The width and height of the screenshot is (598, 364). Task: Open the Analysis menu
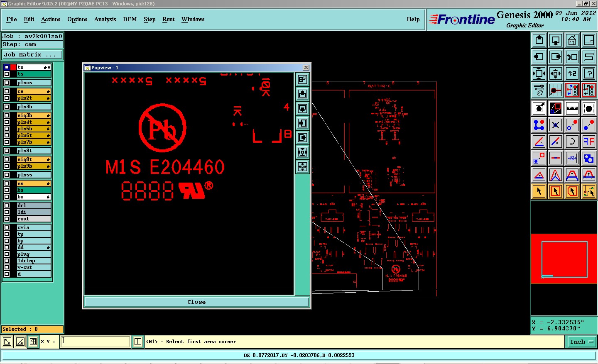105,19
